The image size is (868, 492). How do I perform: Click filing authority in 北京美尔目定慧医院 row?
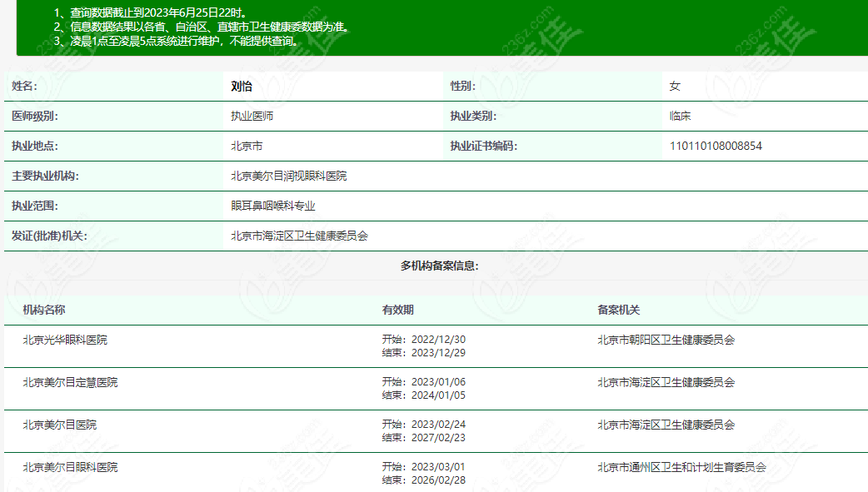coord(666,382)
